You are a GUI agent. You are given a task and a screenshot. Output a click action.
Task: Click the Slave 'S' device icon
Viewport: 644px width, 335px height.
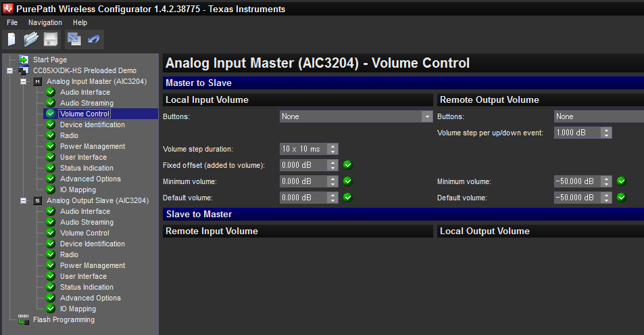pyautogui.click(x=37, y=200)
